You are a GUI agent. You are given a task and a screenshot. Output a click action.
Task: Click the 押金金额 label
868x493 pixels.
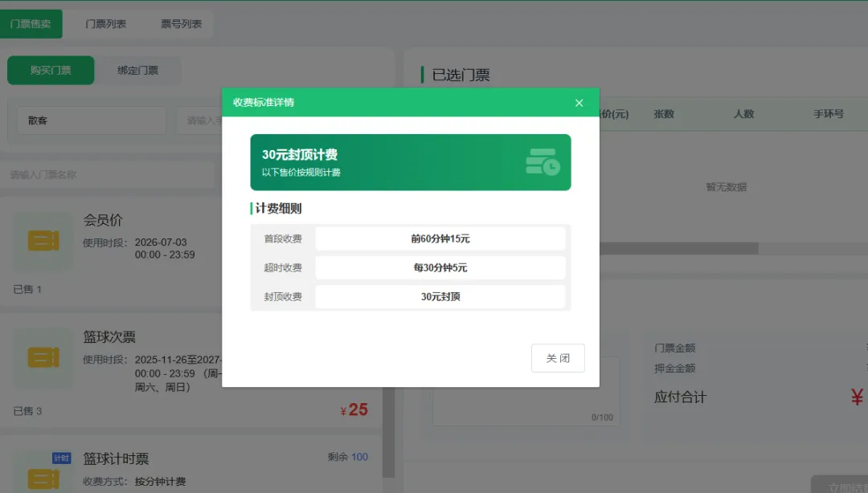[675, 369]
